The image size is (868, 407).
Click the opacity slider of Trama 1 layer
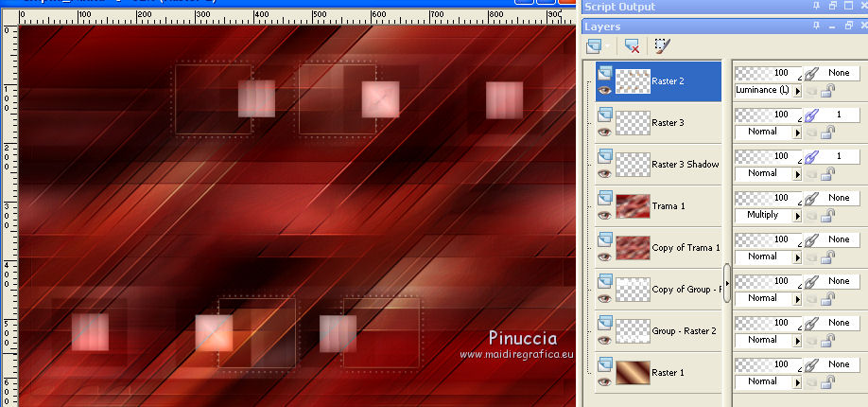click(769, 198)
